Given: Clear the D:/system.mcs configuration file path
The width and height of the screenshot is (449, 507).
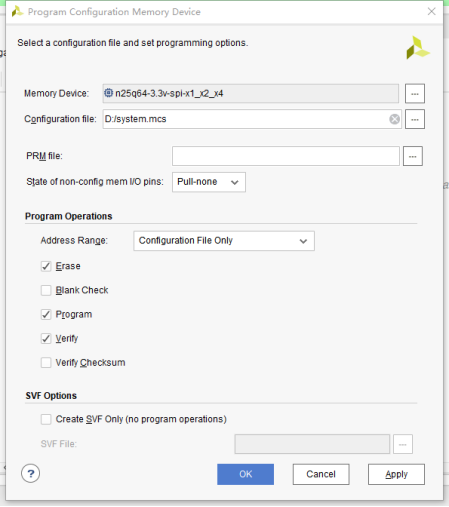Looking at the screenshot, I should [x=394, y=119].
